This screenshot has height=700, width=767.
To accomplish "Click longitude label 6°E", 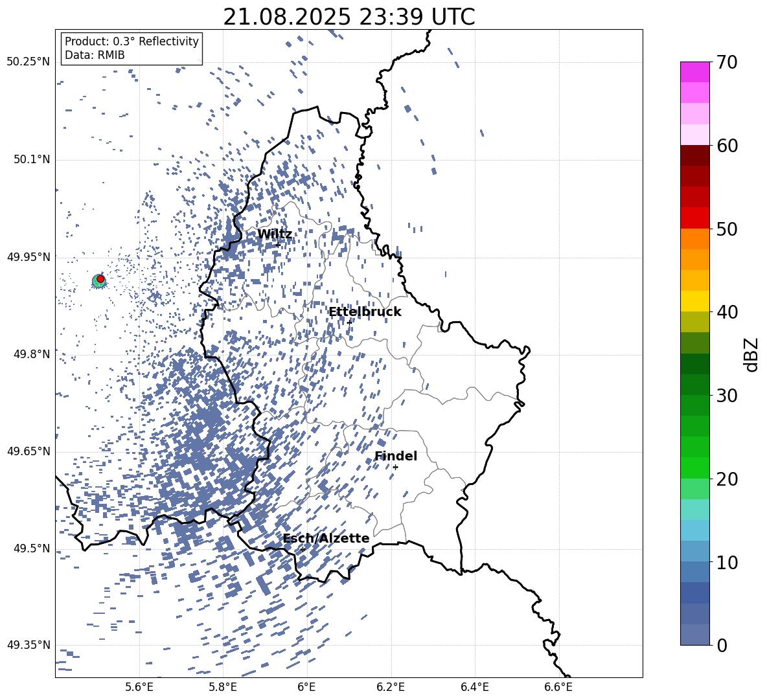I will pos(306,687).
